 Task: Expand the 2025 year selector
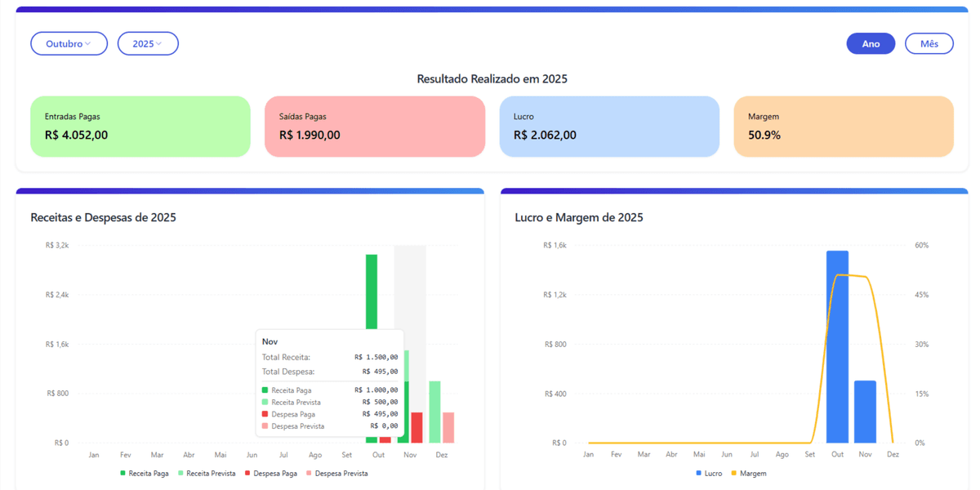(x=148, y=44)
